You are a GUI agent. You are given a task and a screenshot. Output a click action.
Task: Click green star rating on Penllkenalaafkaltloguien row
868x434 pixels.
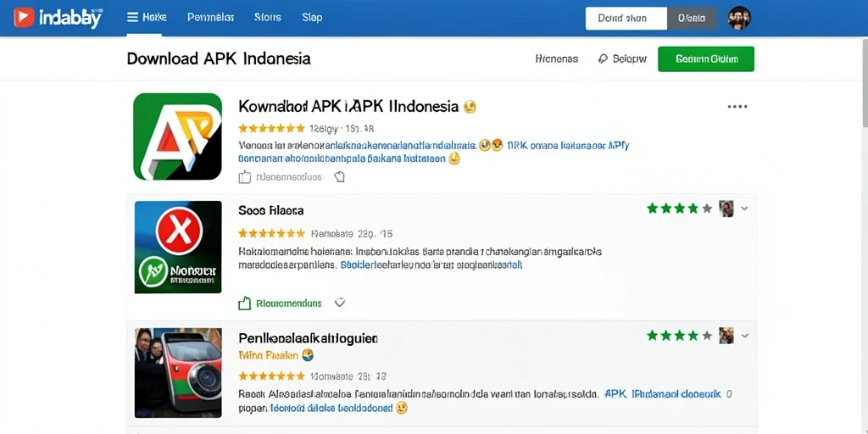click(x=679, y=336)
